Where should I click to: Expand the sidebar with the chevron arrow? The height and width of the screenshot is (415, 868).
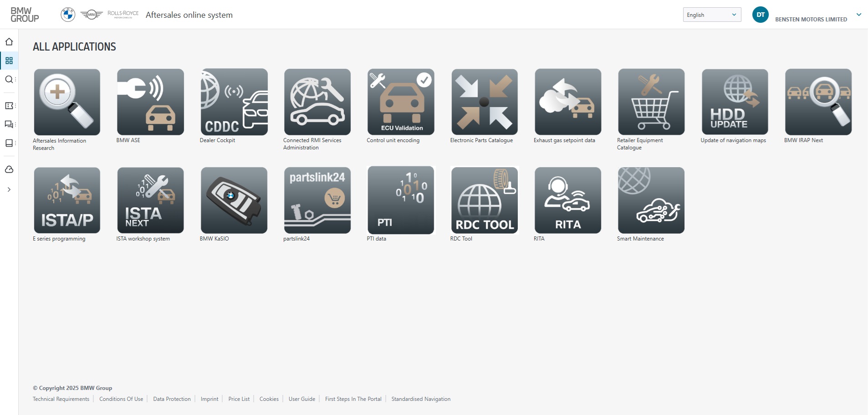[x=9, y=190]
